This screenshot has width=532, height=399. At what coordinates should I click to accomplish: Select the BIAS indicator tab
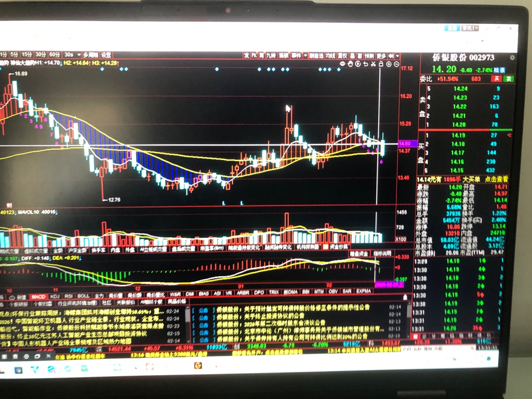pos(204,293)
